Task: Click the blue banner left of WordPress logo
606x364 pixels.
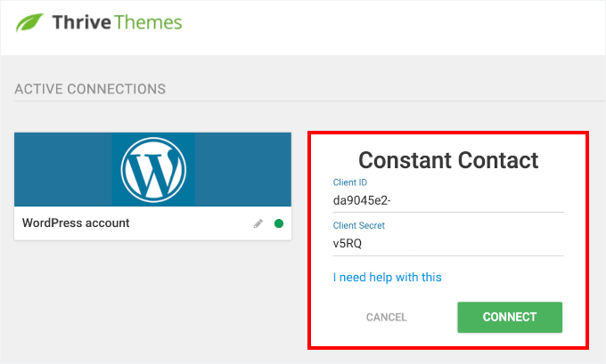Action: tap(62, 169)
